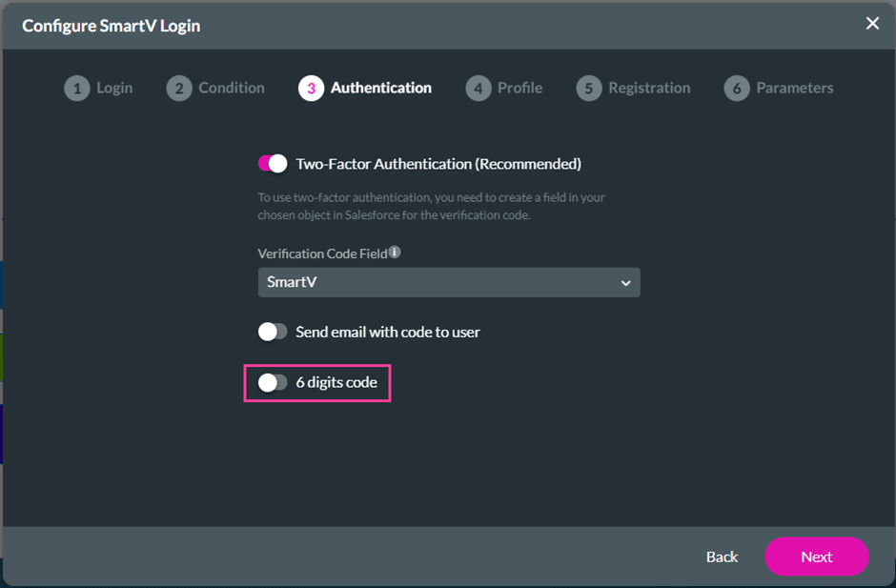
Task: Click the SmartV dropdown chevron arrow
Action: [x=625, y=283]
